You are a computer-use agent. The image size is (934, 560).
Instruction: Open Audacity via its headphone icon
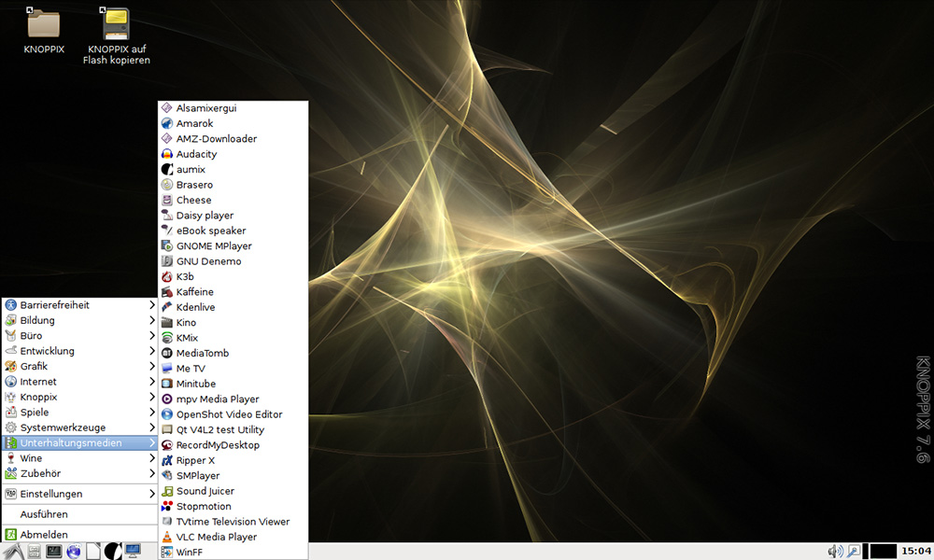(167, 154)
